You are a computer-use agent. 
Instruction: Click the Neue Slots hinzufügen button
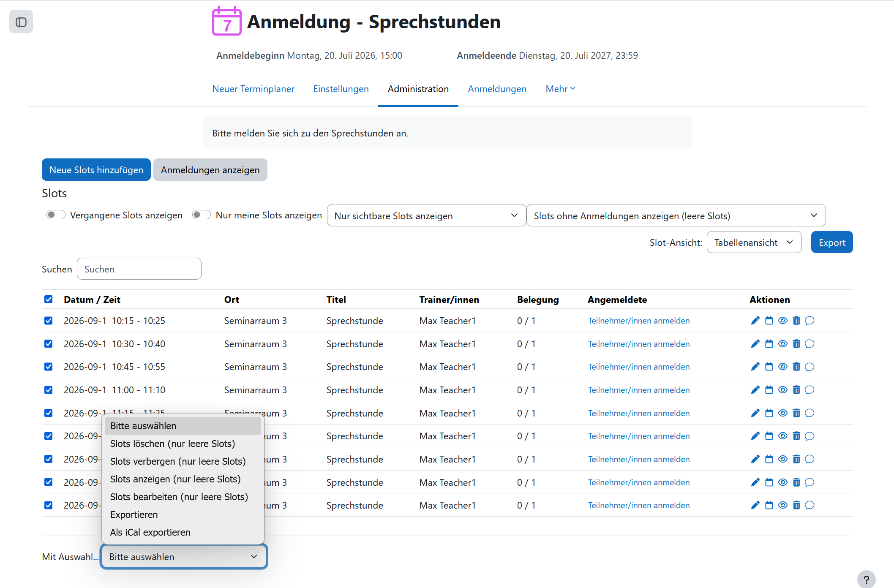(x=96, y=170)
